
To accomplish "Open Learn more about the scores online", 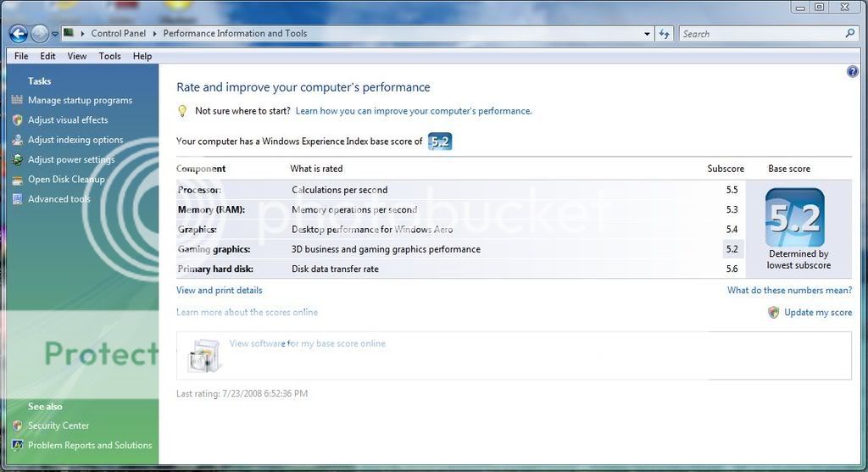I will pyautogui.click(x=247, y=312).
